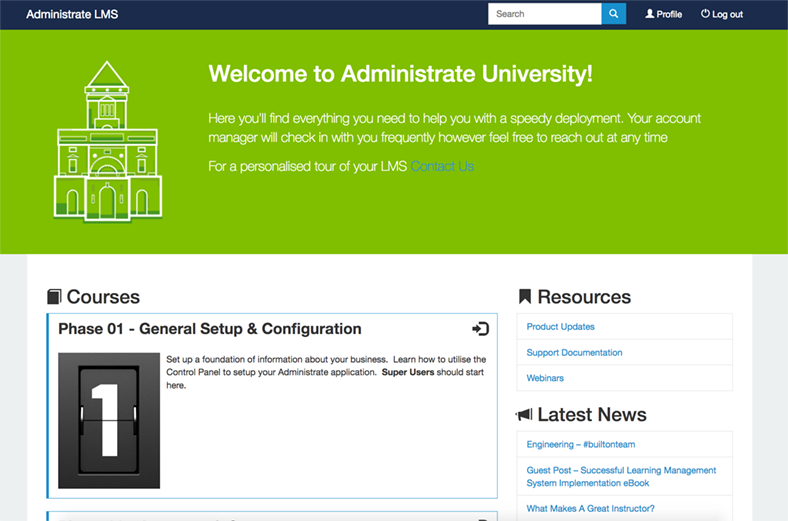
Task: Click the Latest News section heading
Action: pos(592,414)
